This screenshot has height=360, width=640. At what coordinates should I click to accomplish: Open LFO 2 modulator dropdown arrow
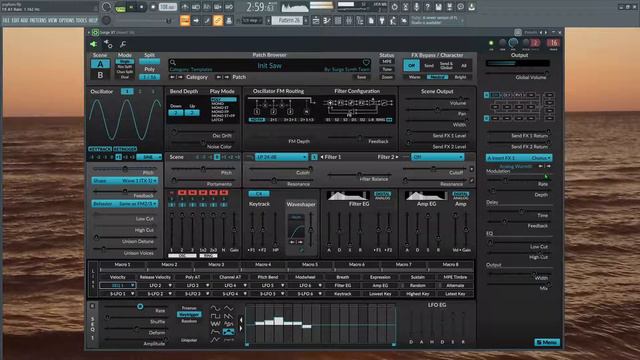pos(170,285)
